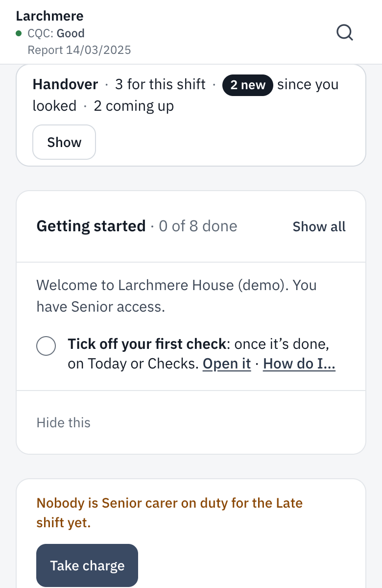Click the Larchmere home name
Viewport: 382px width, 588px height.
point(49,16)
